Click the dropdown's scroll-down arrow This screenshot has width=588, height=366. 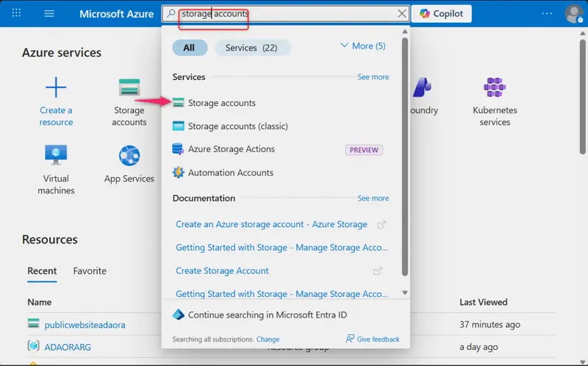[x=405, y=293]
